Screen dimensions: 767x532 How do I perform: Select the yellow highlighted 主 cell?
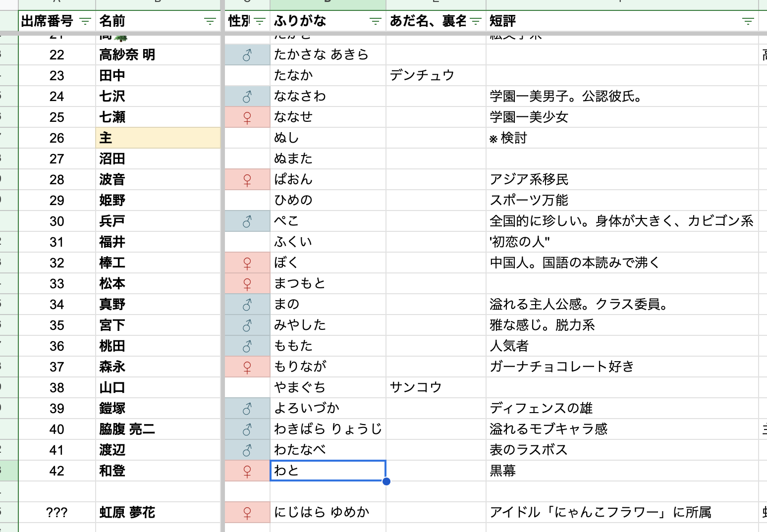click(158, 138)
